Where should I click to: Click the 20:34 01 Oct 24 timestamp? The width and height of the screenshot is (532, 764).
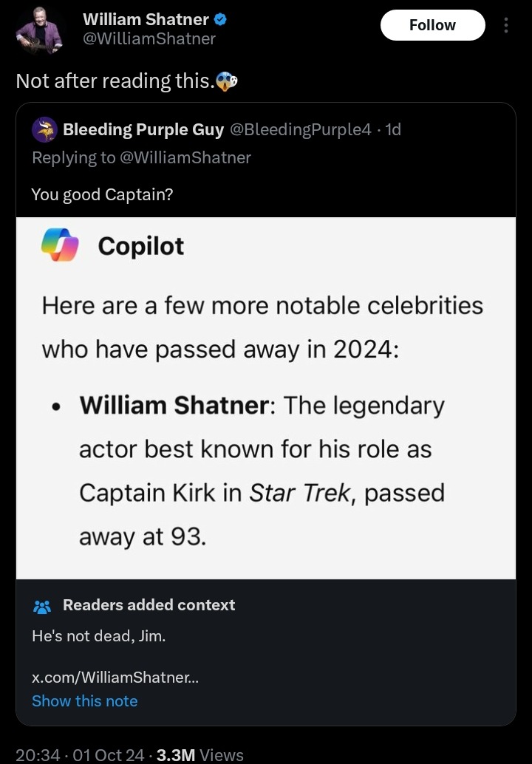pos(79,754)
